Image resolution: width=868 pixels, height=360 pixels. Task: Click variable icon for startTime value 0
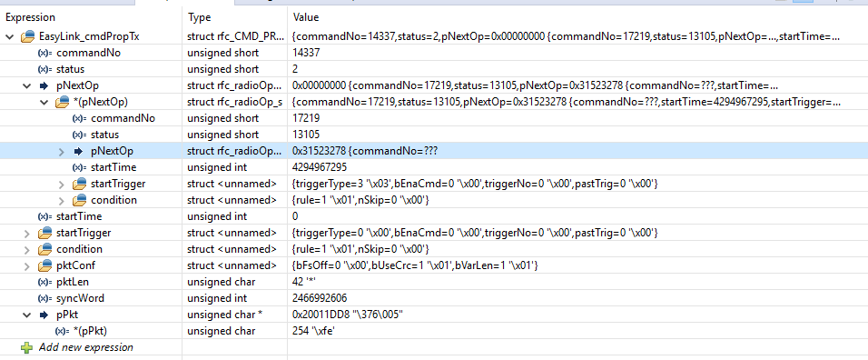[44, 216]
